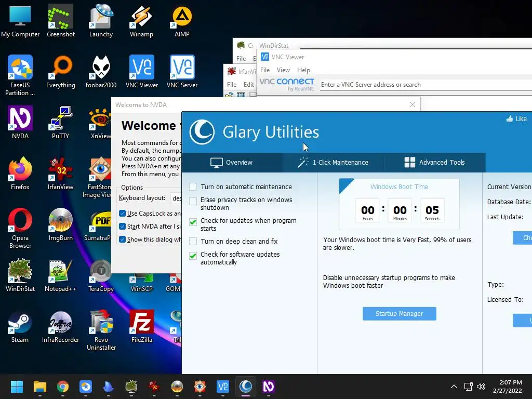
Task: Click the Glary Utilities logo icon
Action: point(202,132)
